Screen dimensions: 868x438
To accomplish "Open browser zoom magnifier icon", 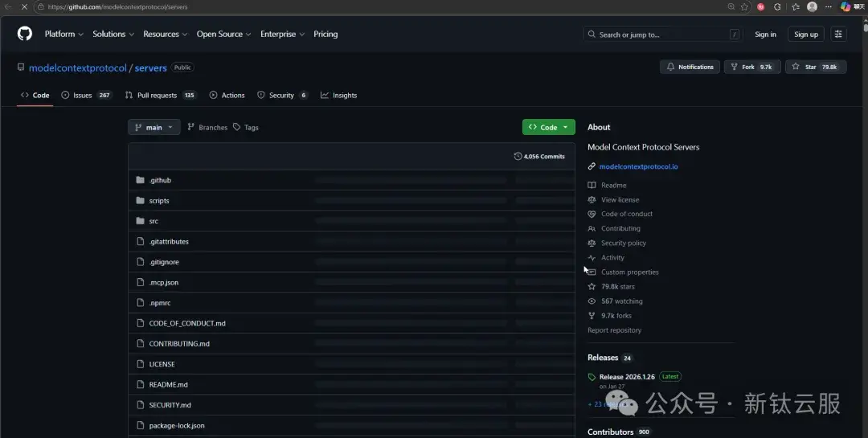I will pos(731,6).
